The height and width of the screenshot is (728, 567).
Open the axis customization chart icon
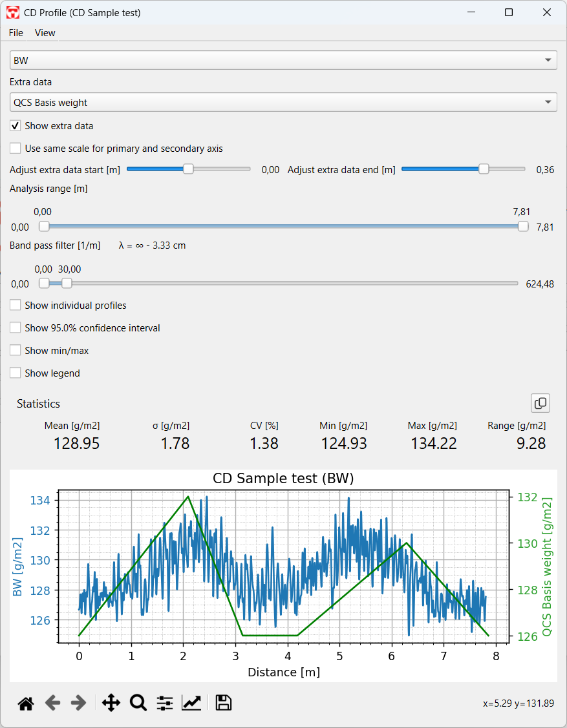coord(191,703)
